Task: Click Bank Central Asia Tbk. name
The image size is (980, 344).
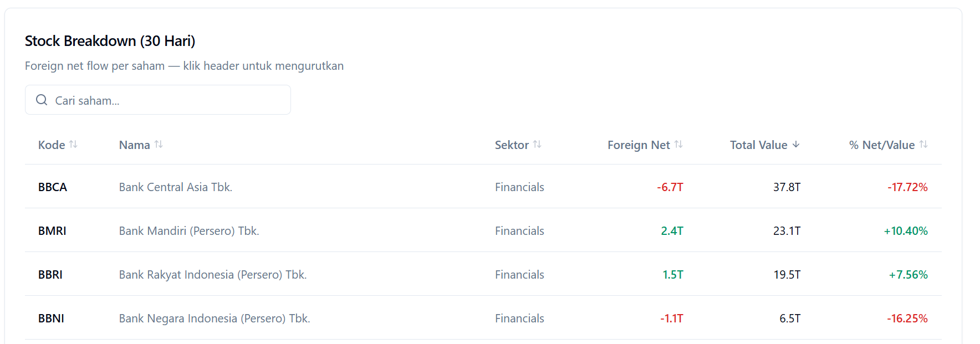Action: pyautogui.click(x=176, y=187)
